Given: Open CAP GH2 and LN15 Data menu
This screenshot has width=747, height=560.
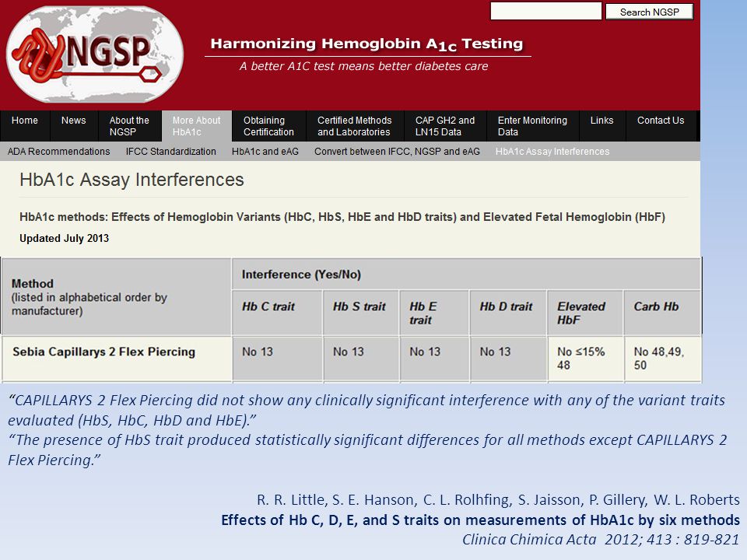Looking at the screenshot, I should tap(445, 126).
